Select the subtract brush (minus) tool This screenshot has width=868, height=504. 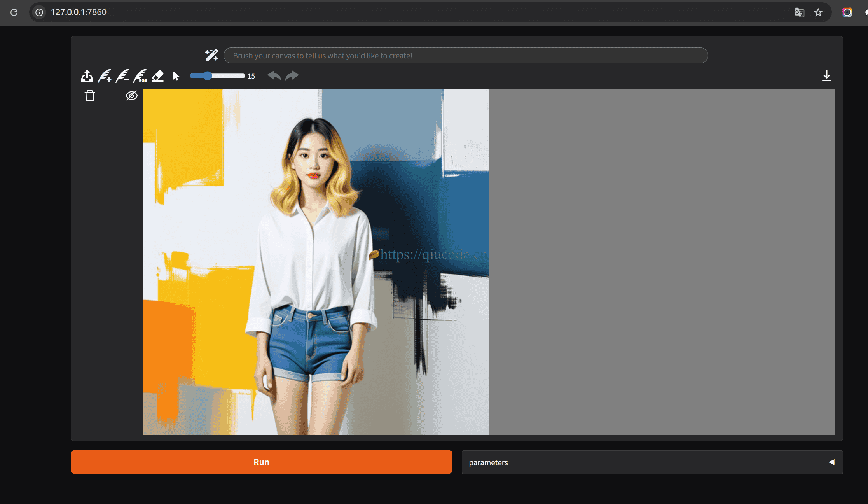(122, 76)
